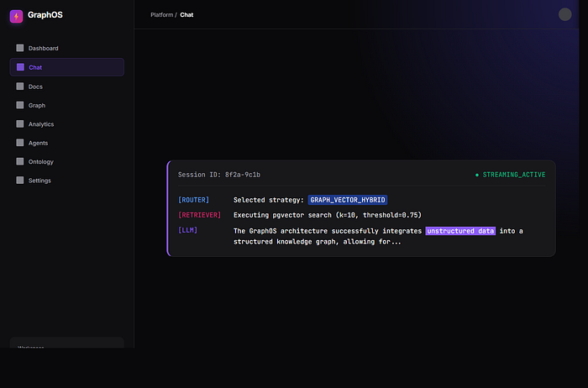Click the Chat breadcrumb label
This screenshot has height=388, width=588.
(186, 15)
